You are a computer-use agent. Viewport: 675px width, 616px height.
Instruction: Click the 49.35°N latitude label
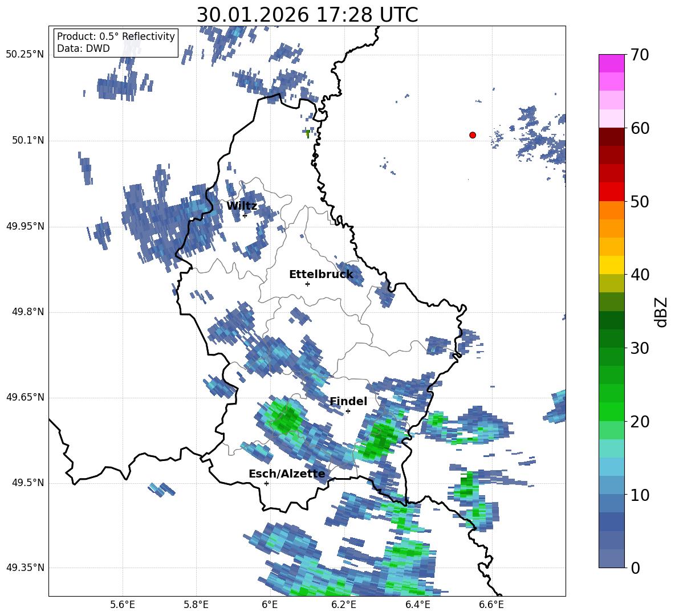click(25, 568)
